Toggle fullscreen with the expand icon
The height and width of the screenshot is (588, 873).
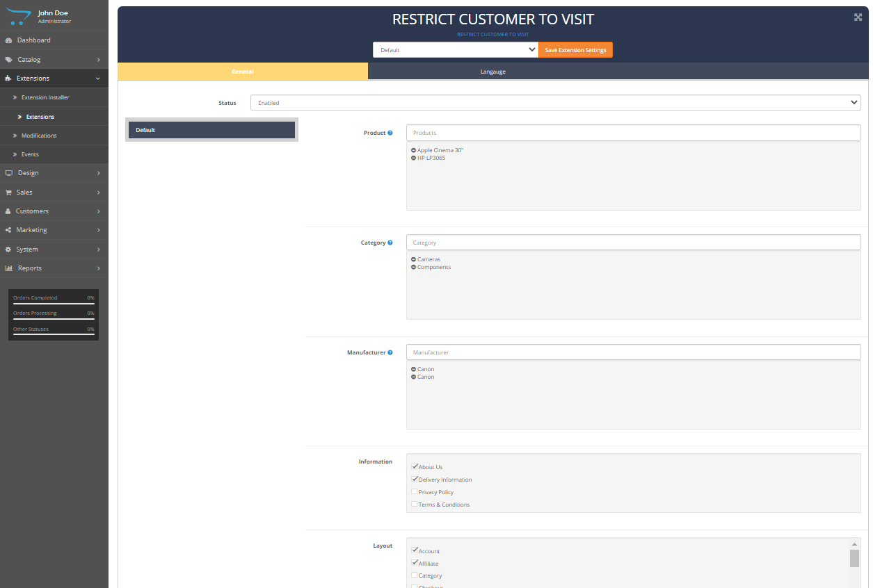click(858, 17)
